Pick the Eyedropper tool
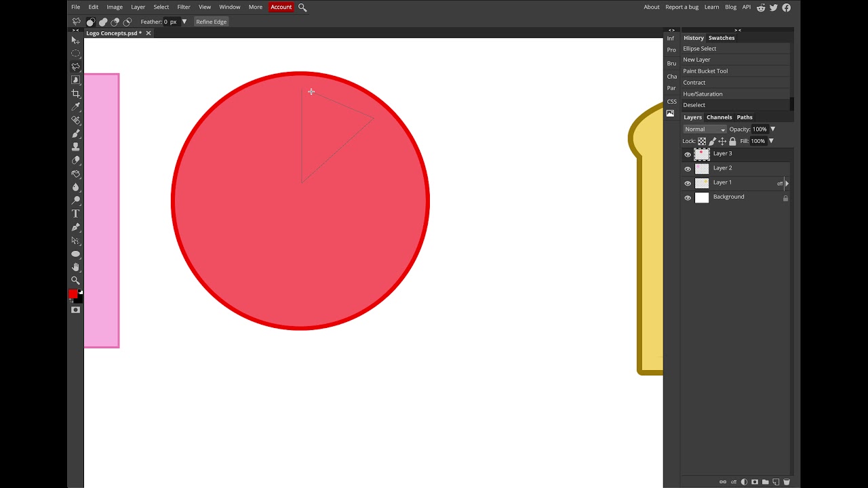 (x=75, y=107)
